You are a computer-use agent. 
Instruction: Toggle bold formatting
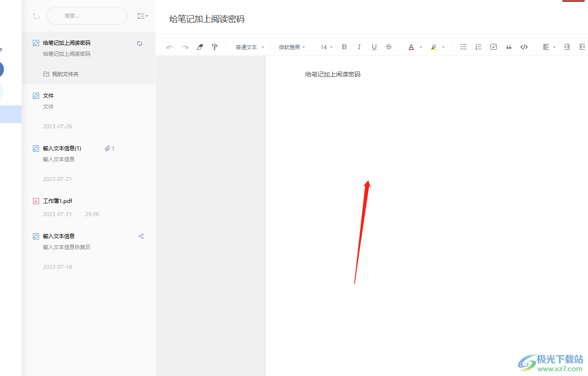(x=344, y=47)
